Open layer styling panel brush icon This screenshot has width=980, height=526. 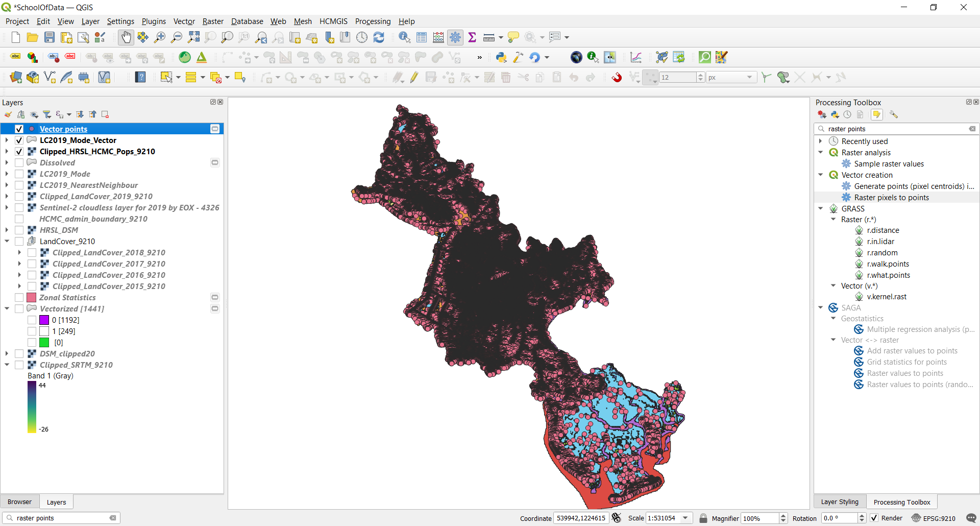(8, 114)
